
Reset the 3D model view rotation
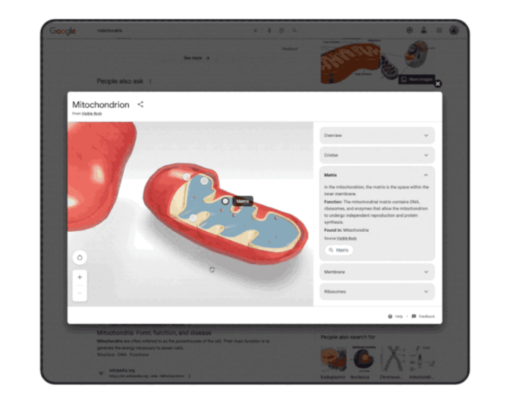tap(80, 257)
